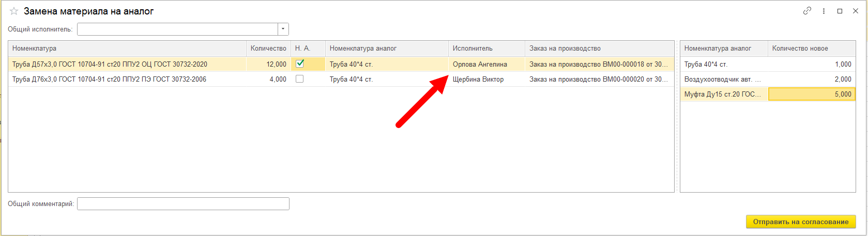Click the Н. А. column header
The width and height of the screenshot is (868, 236).
[308, 49]
